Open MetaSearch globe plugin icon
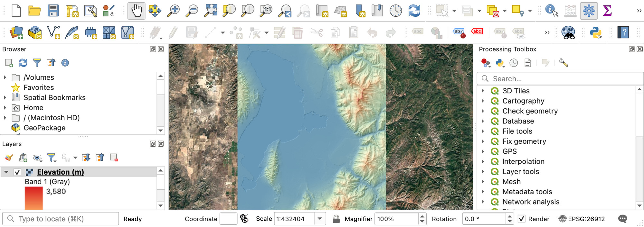Image resolution: width=644 pixels, height=227 pixels. coord(568,32)
